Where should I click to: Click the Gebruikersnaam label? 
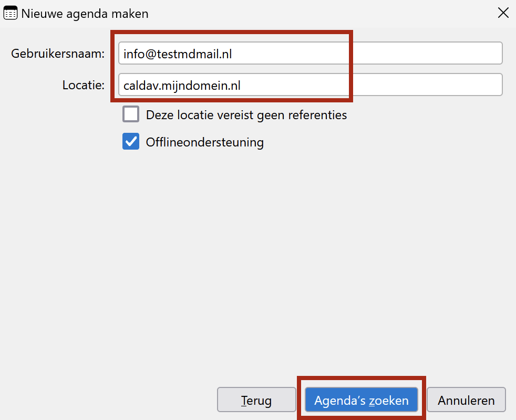click(x=58, y=54)
